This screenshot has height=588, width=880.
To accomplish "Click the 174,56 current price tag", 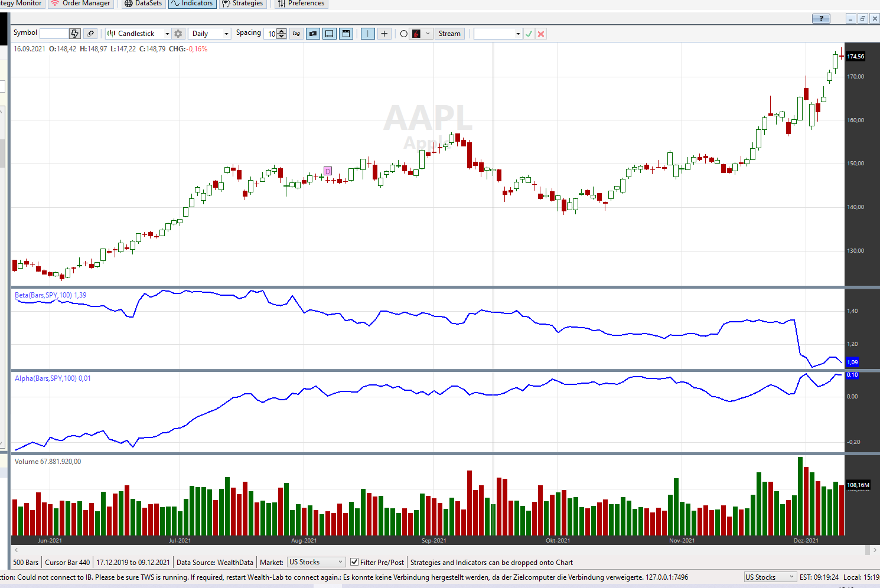I will click(x=855, y=57).
